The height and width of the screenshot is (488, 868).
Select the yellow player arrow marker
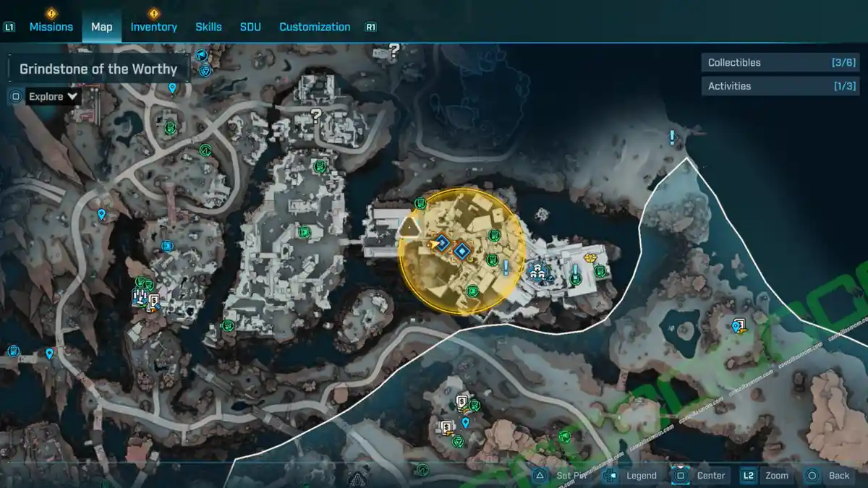(434, 245)
